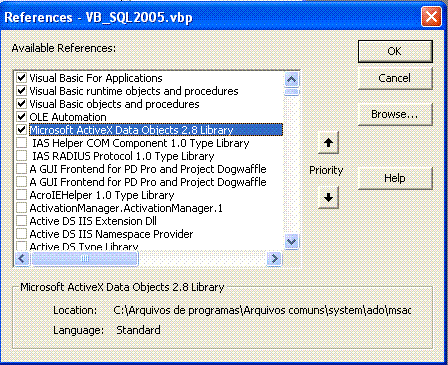This screenshot has height=365, width=448.
Task: Click the horizontal scrollbar thumb
Action: 85,258
